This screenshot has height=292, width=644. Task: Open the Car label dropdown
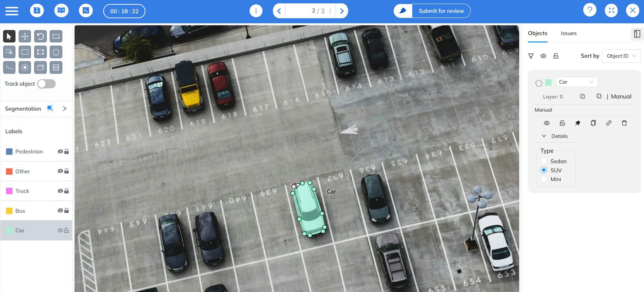point(577,82)
